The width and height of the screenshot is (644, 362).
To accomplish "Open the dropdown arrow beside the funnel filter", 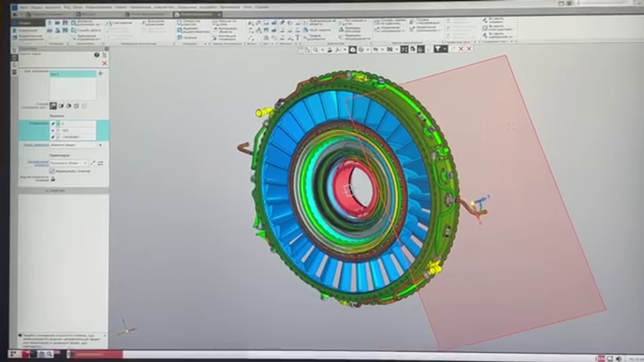I will point(445,49).
